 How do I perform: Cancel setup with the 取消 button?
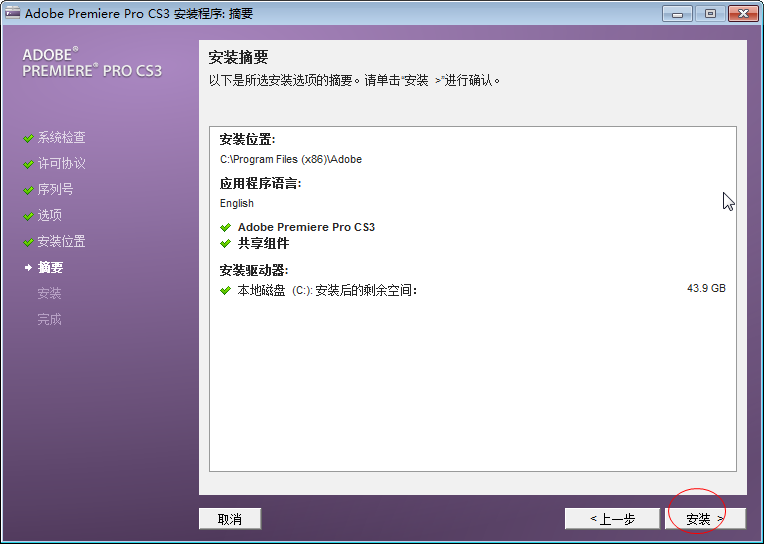point(230,519)
